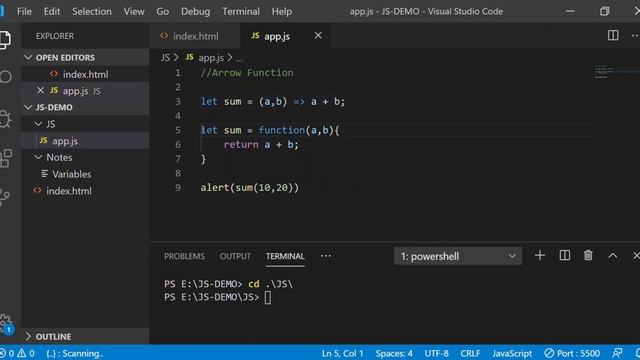Open the Terminal menu

[x=241, y=11]
